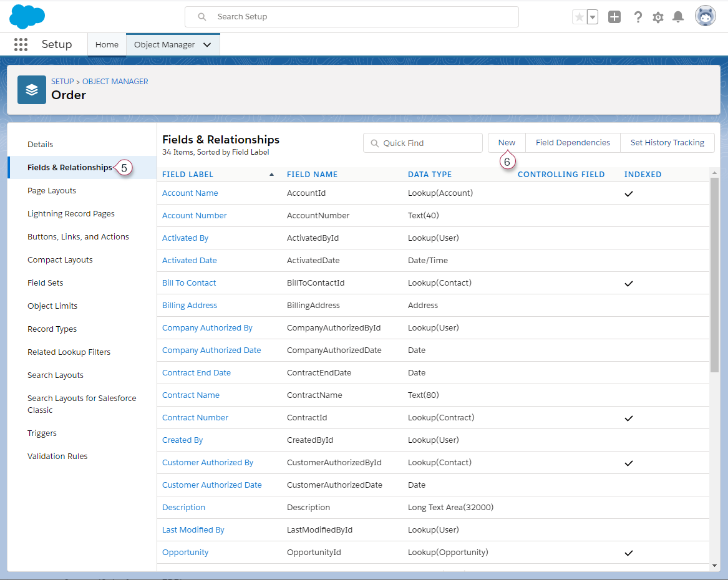Select the Object Manager tab
This screenshot has height=580, width=728.
pos(164,44)
